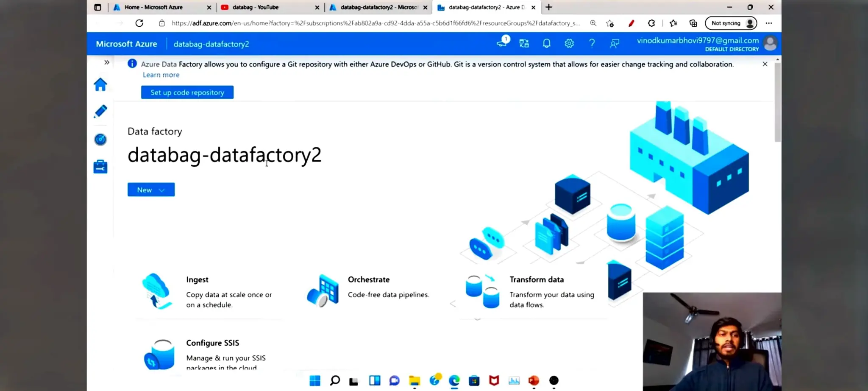Open the updates megaphone icon with badge
Screen dimensions: 868x391
[x=503, y=43]
